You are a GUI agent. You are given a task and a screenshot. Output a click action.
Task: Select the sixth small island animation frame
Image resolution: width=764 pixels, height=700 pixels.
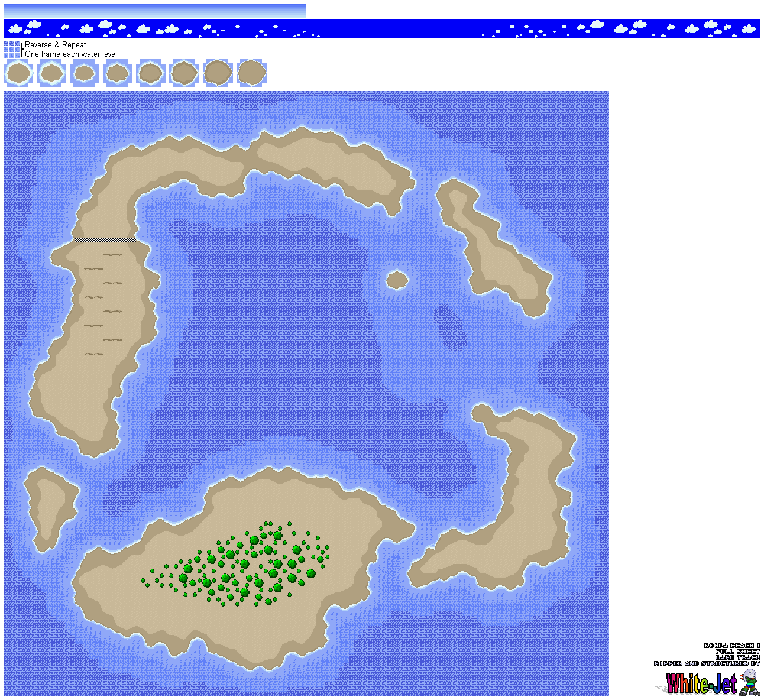pyautogui.click(x=184, y=74)
